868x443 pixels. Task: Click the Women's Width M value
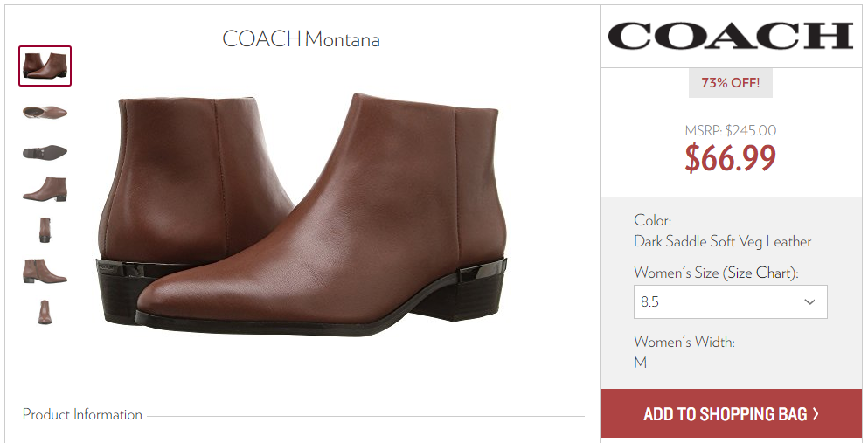click(x=640, y=363)
